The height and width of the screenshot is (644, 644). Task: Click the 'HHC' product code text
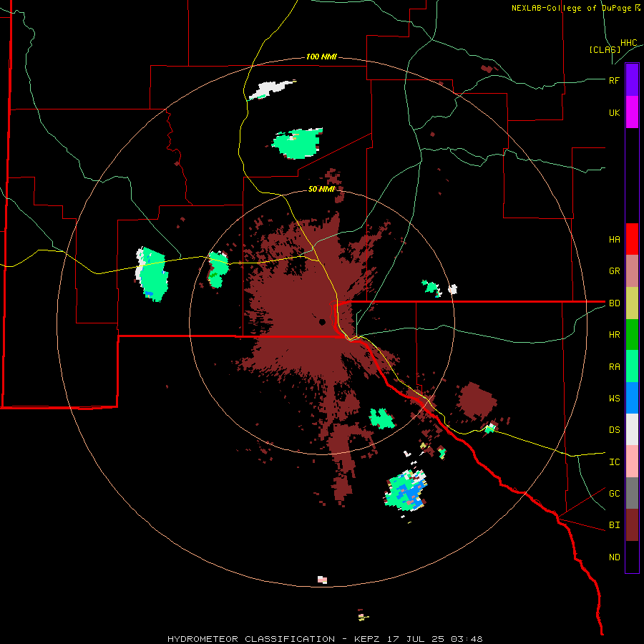[x=629, y=43]
